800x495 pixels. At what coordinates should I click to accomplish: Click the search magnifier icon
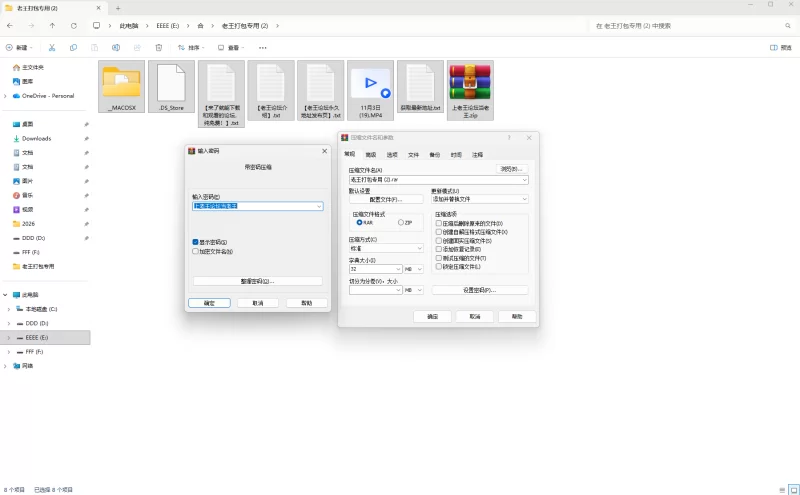pyautogui.click(x=788, y=26)
